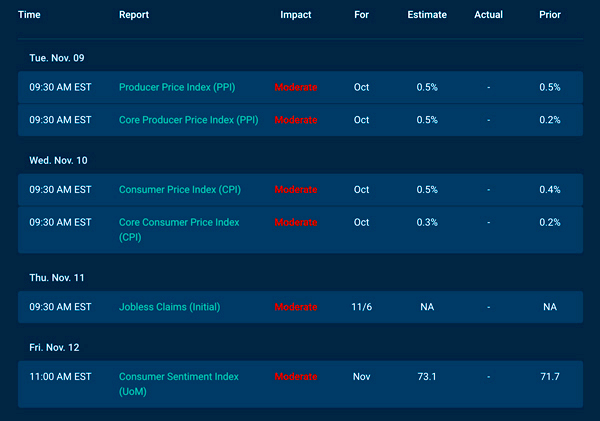The width and height of the screenshot is (600, 421).
Task: Select the Wed. Nov. 10 date heading
Action: click(x=57, y=159)
